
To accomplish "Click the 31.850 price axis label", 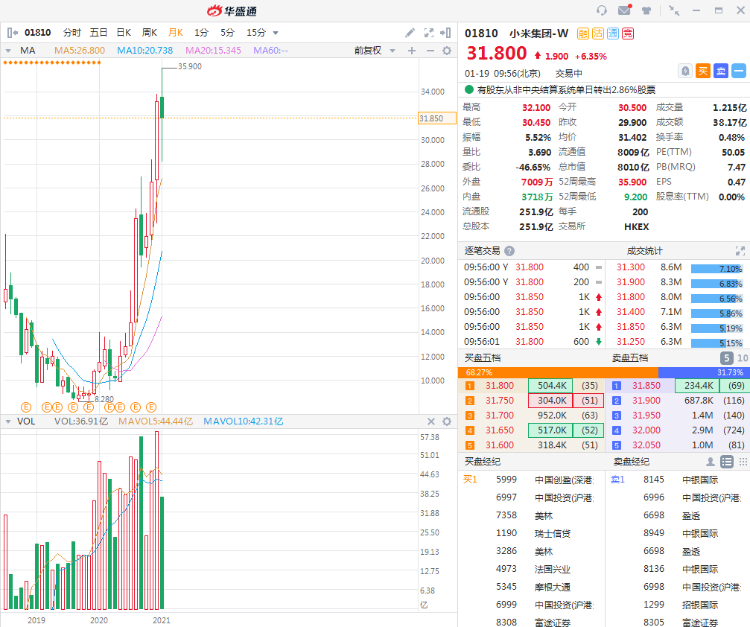I will pyautogui.click(x=437, y=118).
